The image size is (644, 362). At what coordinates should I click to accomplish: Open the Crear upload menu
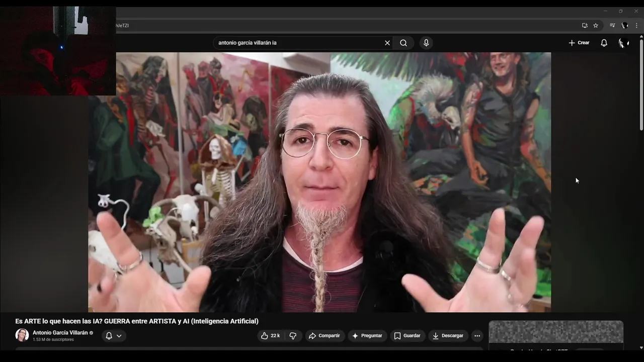579,43
